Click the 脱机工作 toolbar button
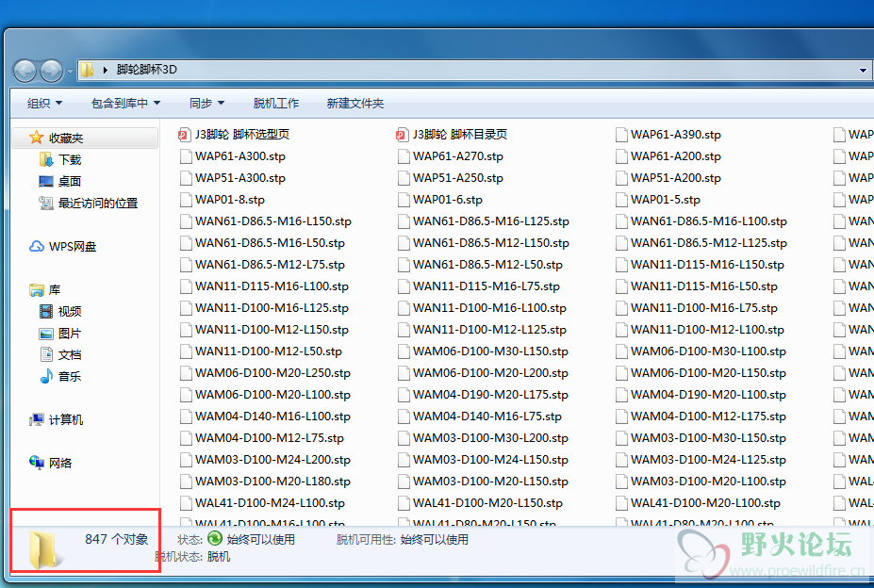 pyautogui.click(x=276, y=103)
